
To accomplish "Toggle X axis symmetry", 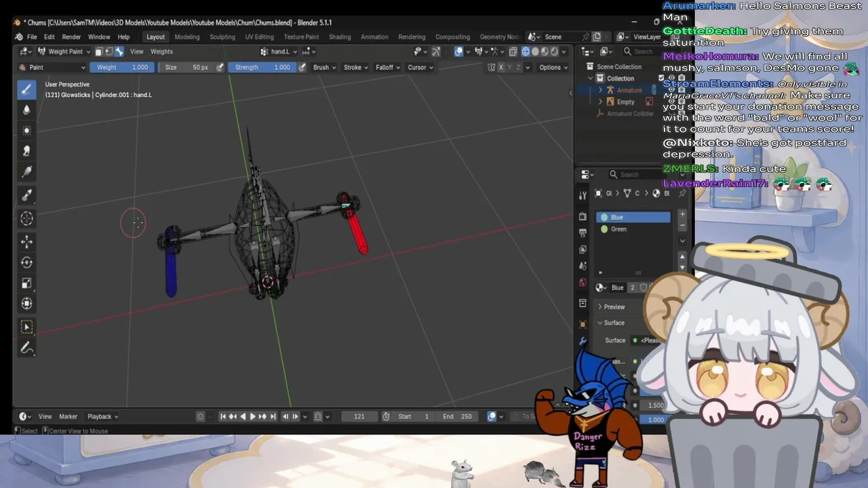I will pyautogui.click(x=501, y=67).
